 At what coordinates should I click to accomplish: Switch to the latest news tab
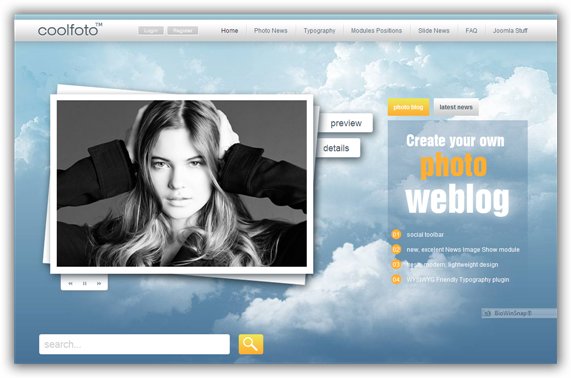pyautogui.click(x=456, y=107)
